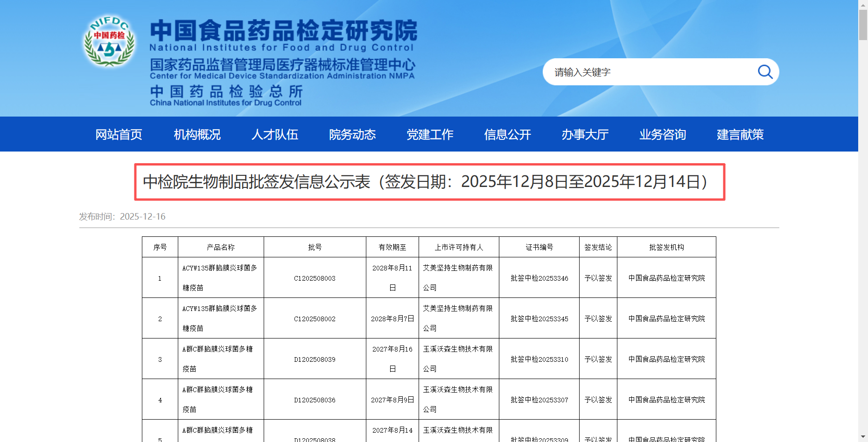This screenshot has width=868, height=442.
Task: Click the magnifying glass search icon
Action: (765, 72)
